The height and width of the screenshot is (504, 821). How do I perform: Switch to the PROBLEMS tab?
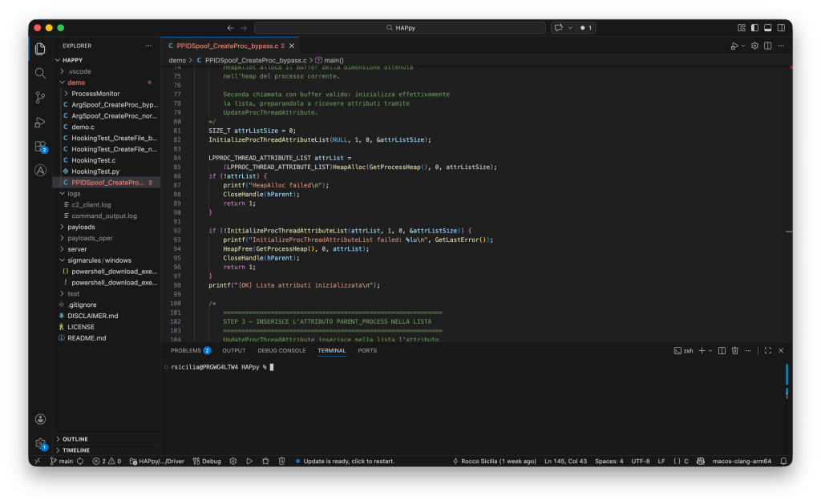pos(185,350)
